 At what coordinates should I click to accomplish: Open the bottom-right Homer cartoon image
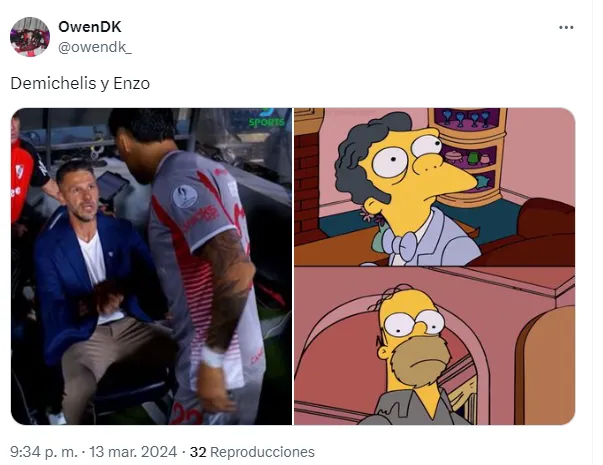(x=435, y=347)
